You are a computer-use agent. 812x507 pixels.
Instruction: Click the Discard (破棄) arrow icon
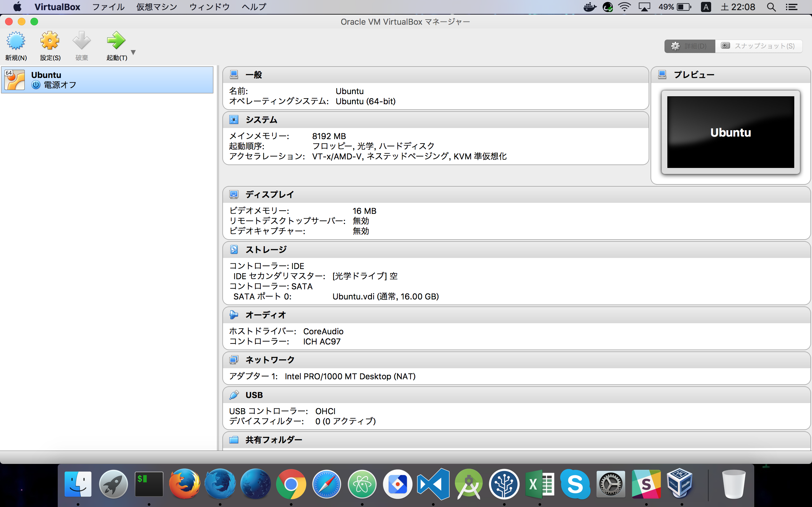[x=82, y=41]
